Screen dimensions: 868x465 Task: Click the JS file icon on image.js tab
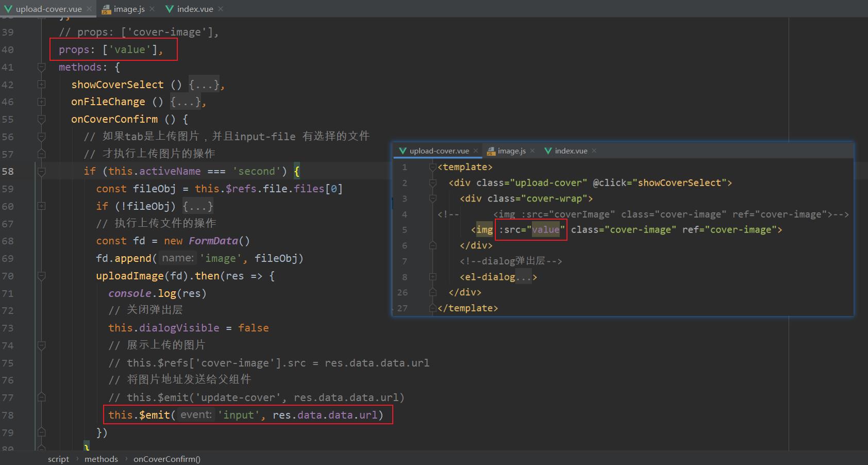click(106, 9)
